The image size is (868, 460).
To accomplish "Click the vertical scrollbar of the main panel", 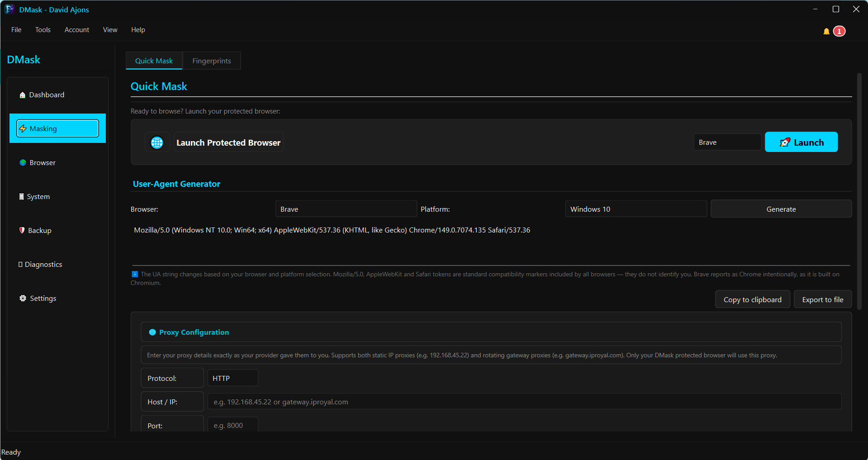I will 859,191.
